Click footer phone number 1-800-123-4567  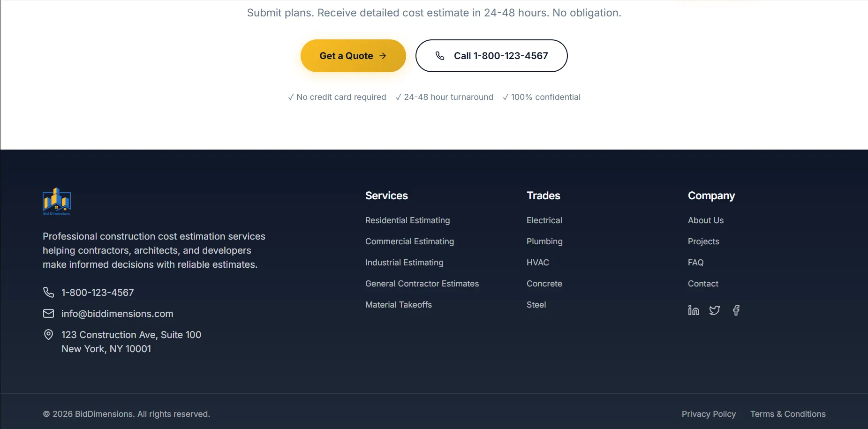98,293
